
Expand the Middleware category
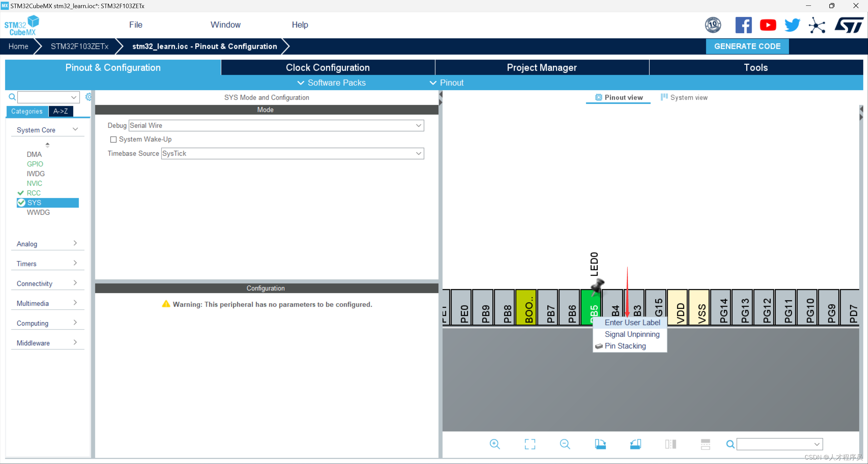(47, 343)
